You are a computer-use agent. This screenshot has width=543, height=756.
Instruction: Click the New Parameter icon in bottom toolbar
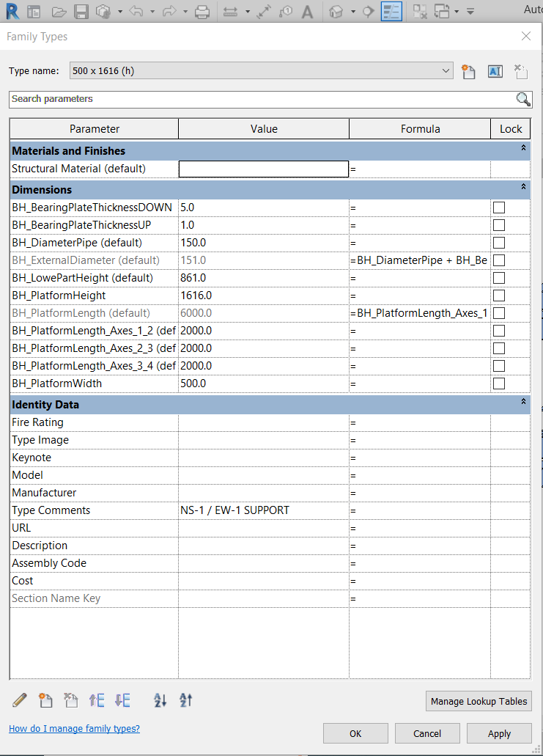pyautogui.click(x=45, y=700)
